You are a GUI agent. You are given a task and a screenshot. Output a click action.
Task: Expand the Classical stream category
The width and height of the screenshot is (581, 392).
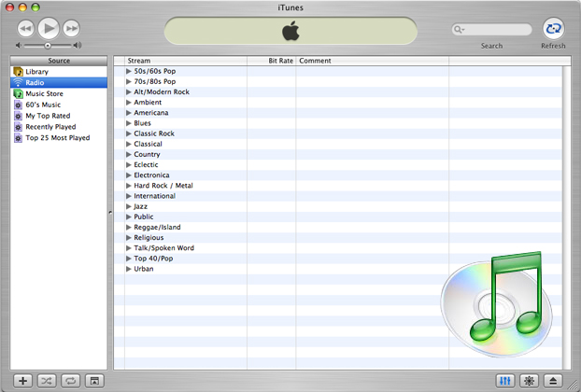[x=129, y=144]
